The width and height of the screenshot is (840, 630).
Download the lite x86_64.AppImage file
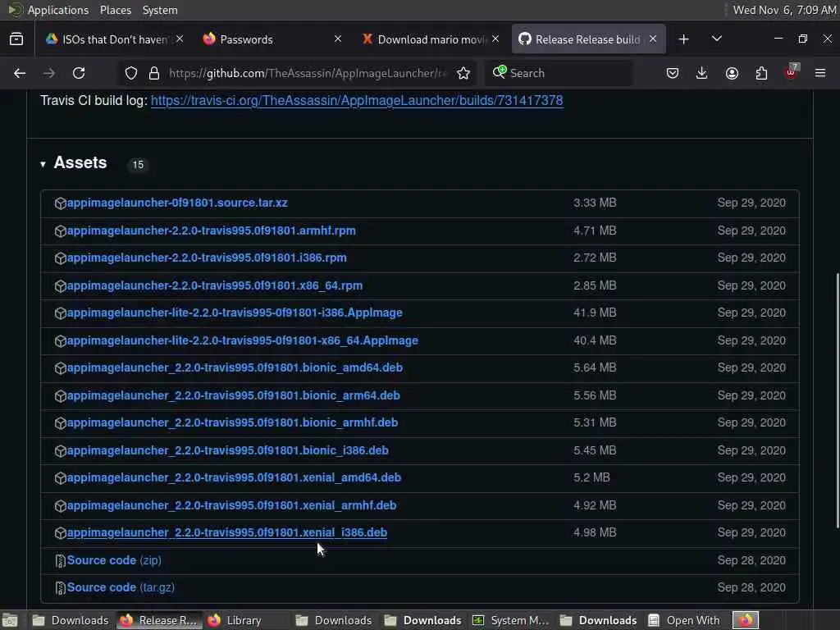coord(243,340)
